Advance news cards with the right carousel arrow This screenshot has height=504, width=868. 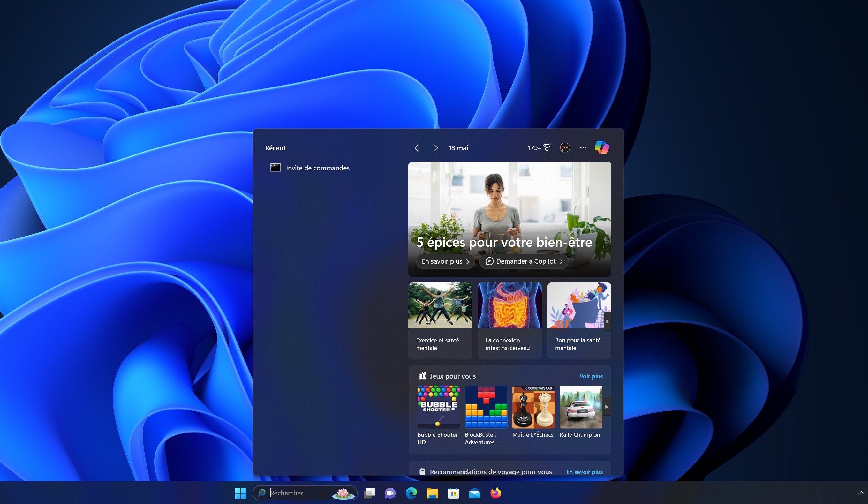(607, 321)
